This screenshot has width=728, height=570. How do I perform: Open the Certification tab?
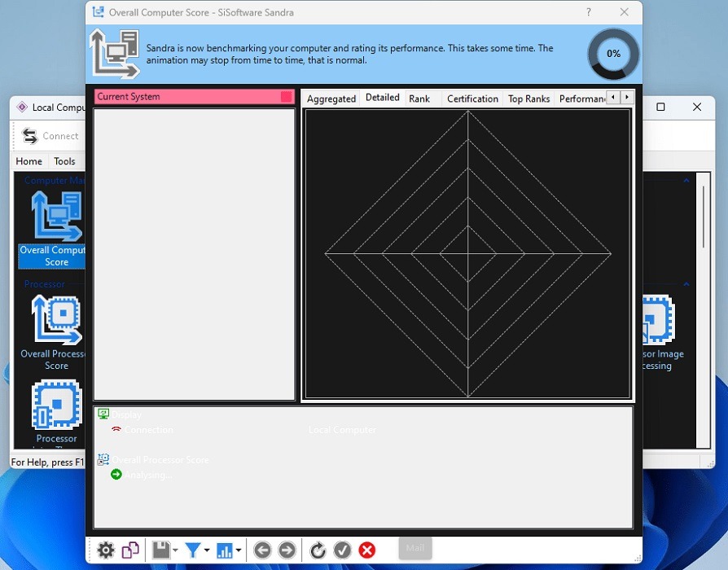point(472,98)
